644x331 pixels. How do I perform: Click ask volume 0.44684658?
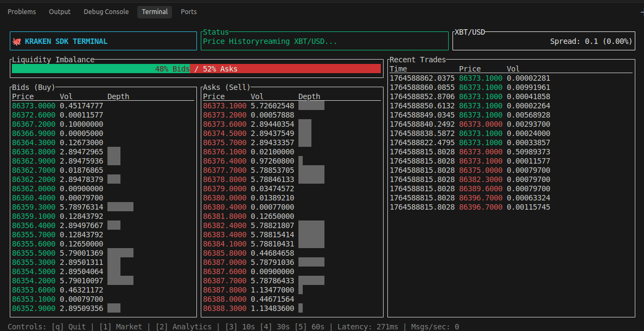coord(272,252)
